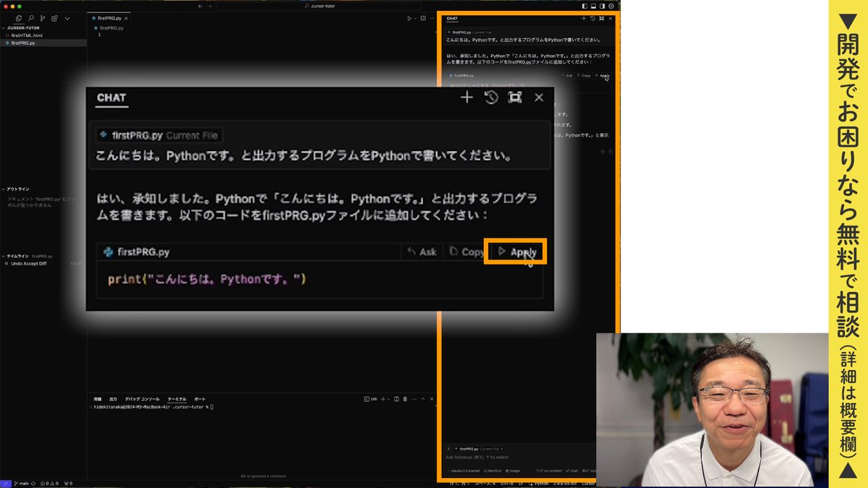Switch to the デバッグ コンソール panel tab
Image resolution: width=868 pixels, height=488 pixels.
[x=142, y=399]
